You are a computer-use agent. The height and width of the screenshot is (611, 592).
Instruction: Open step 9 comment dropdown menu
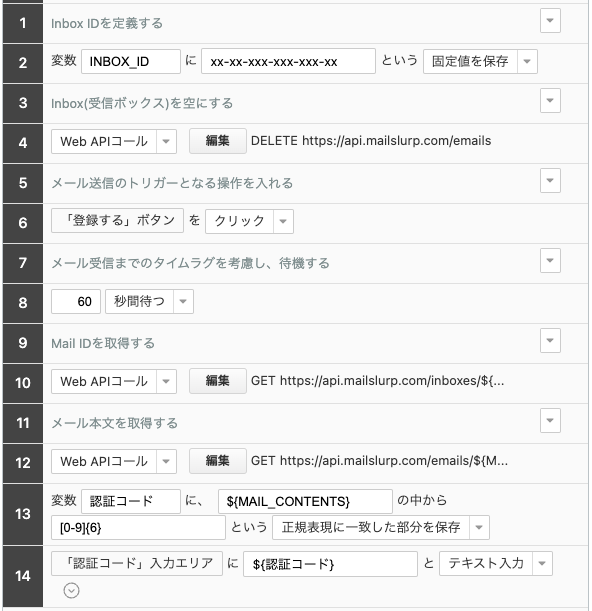(x=550, y=340)
